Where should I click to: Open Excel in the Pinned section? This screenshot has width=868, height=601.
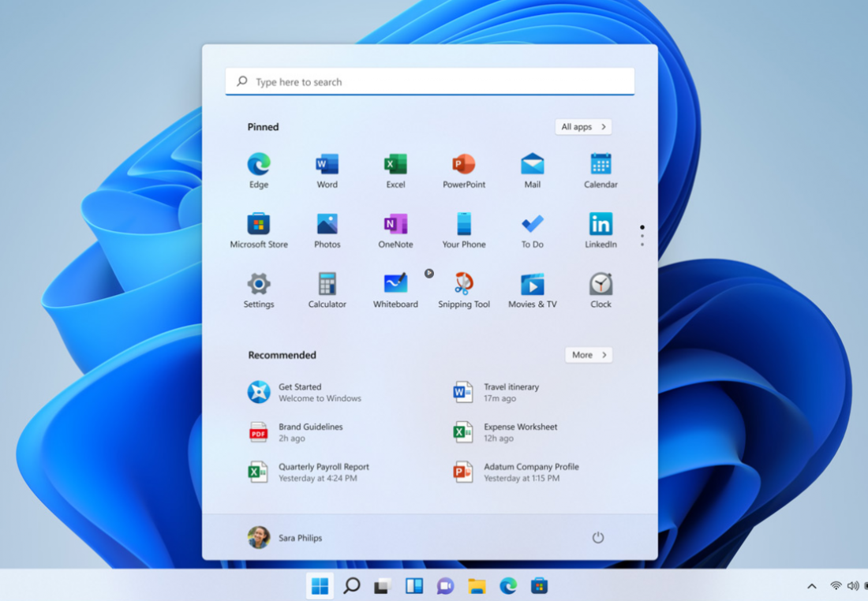[x=395, y=170]
